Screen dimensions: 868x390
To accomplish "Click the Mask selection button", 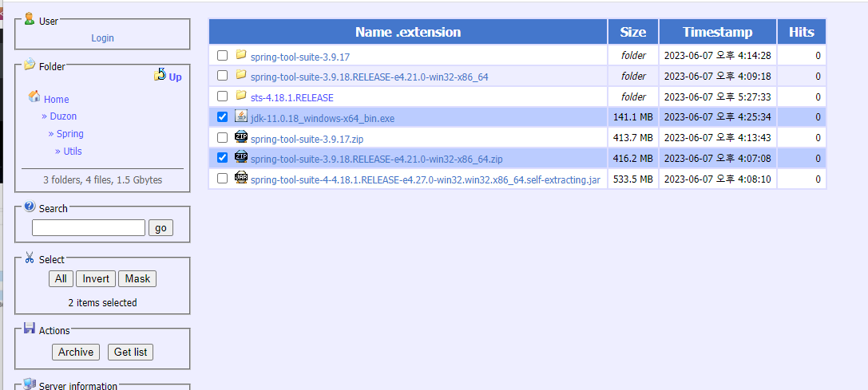I will (x=137, y=279).
